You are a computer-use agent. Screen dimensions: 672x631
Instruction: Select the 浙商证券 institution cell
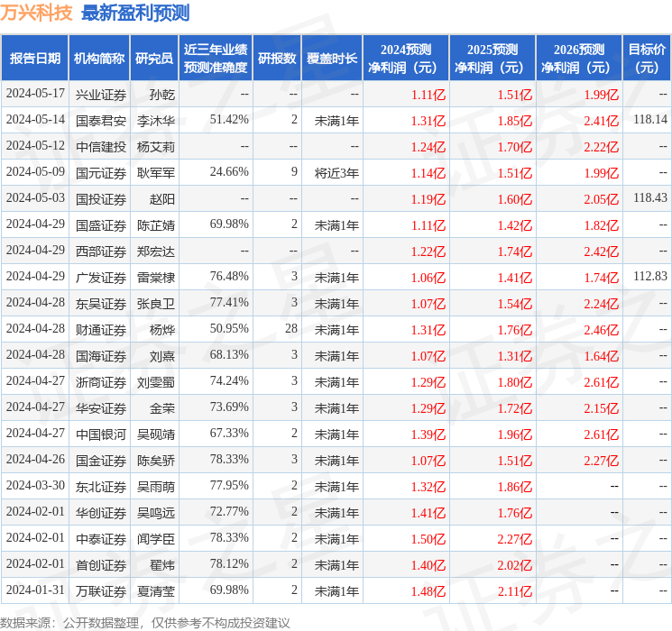tap(101, 382)
